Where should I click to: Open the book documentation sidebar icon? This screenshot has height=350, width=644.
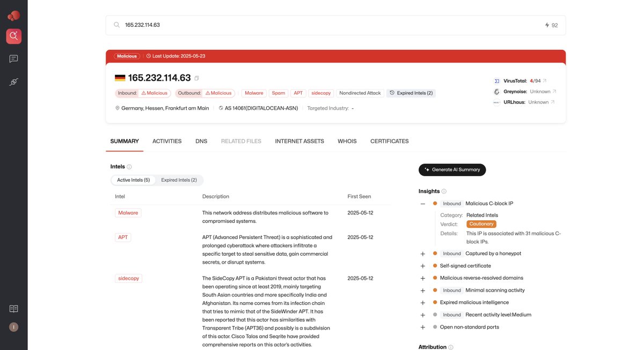pos(13,309)
